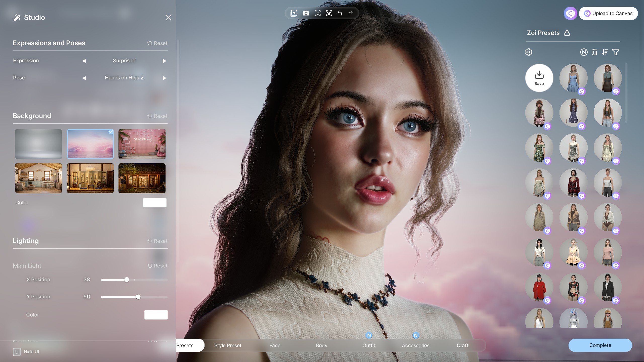
Task: Choose the plain gray studio background
Action: [x=38, y=144]
